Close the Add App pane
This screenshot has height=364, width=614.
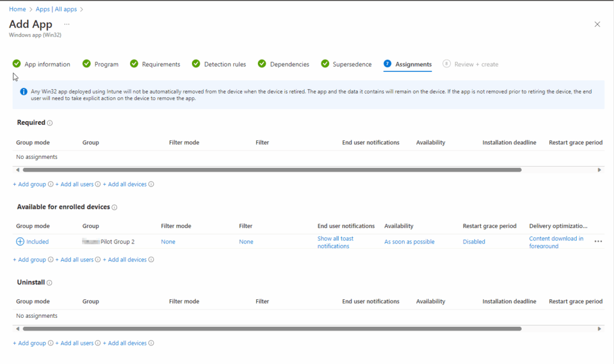pos(597,25)
